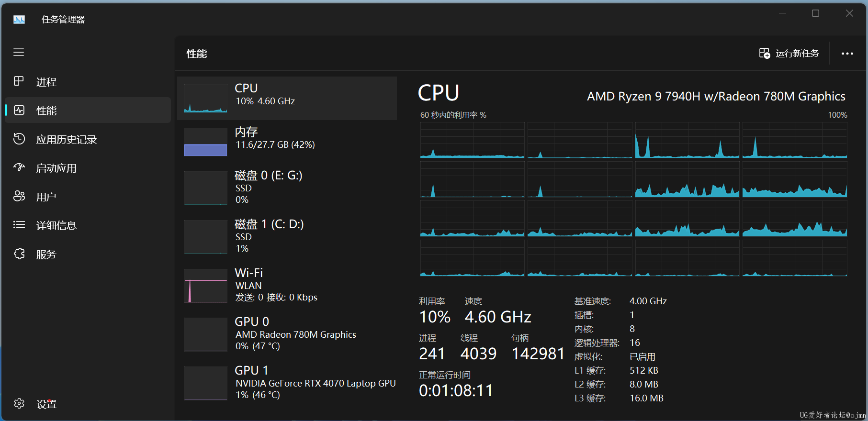Click the 应用历史记录 history icon

click(19, 139)
